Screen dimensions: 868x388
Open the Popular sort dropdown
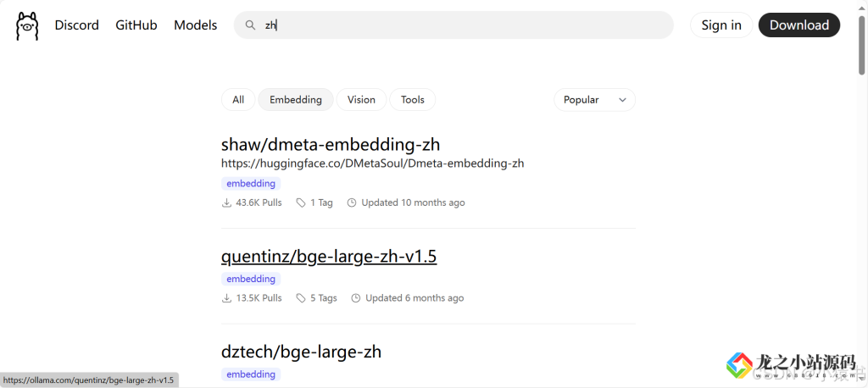coord(594,100)
